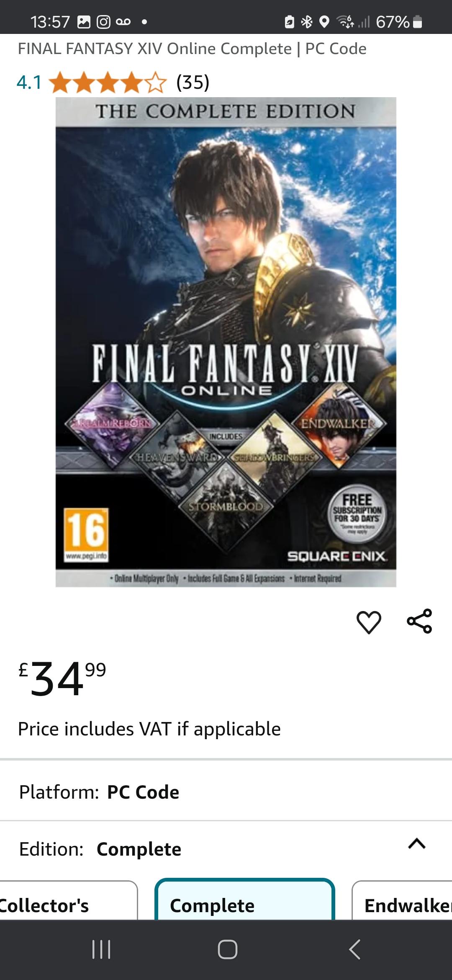Tap Android home navigation button

(228, 949)
